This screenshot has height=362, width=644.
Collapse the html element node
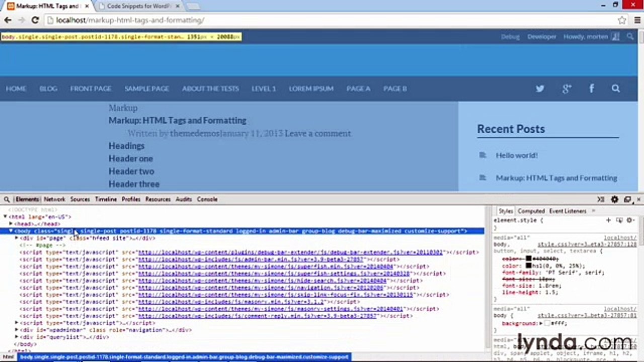(5, 217)
